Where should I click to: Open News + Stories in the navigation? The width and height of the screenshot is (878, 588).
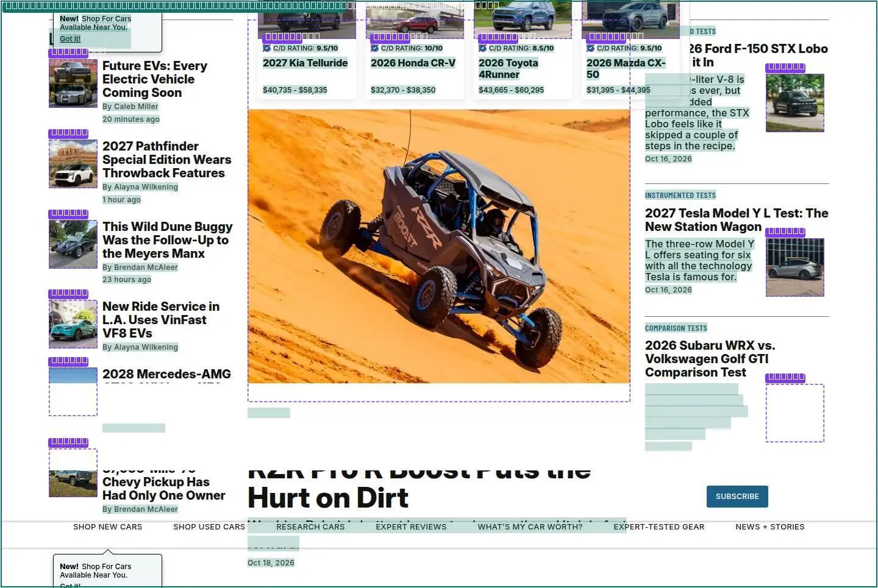point(770,527)
